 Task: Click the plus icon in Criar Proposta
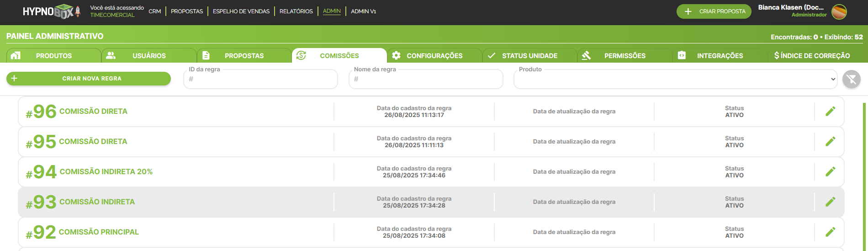688,11
